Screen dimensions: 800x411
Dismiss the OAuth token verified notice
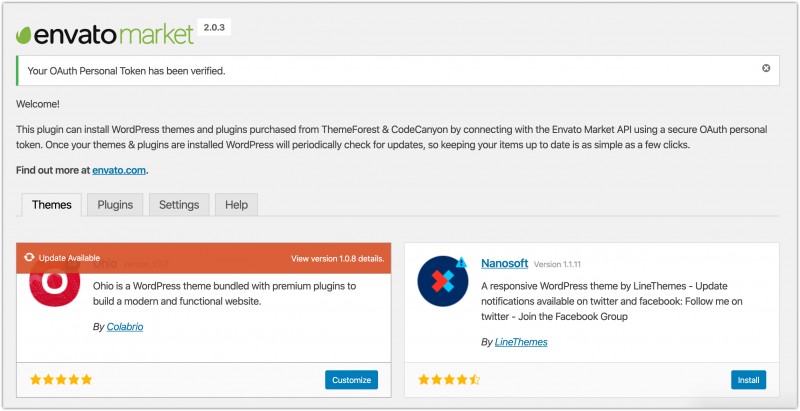click(x=766, y=68)
